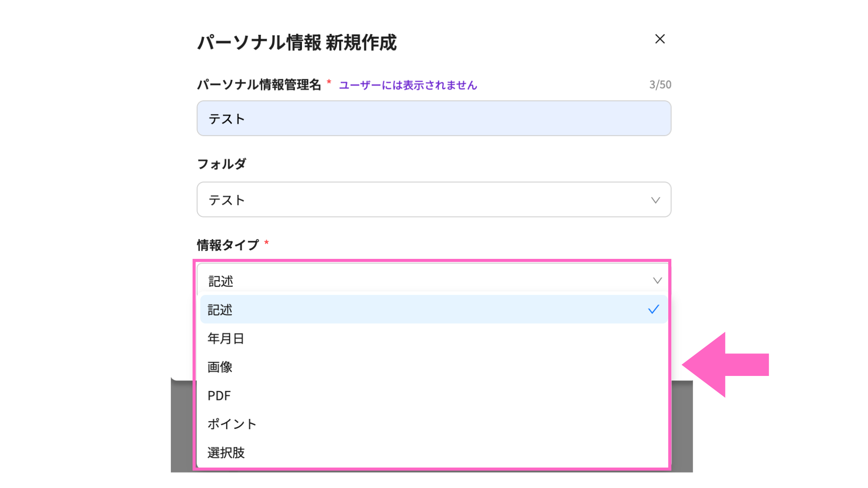Close the パーソナル情報 新規作成 dialog
868x488 pixels.
coord(660,39)
